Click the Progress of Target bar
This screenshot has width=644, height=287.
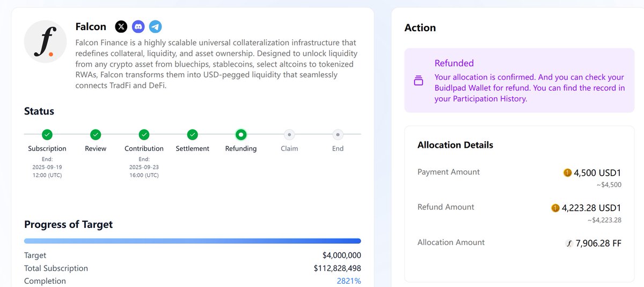[x=192, y=241]
